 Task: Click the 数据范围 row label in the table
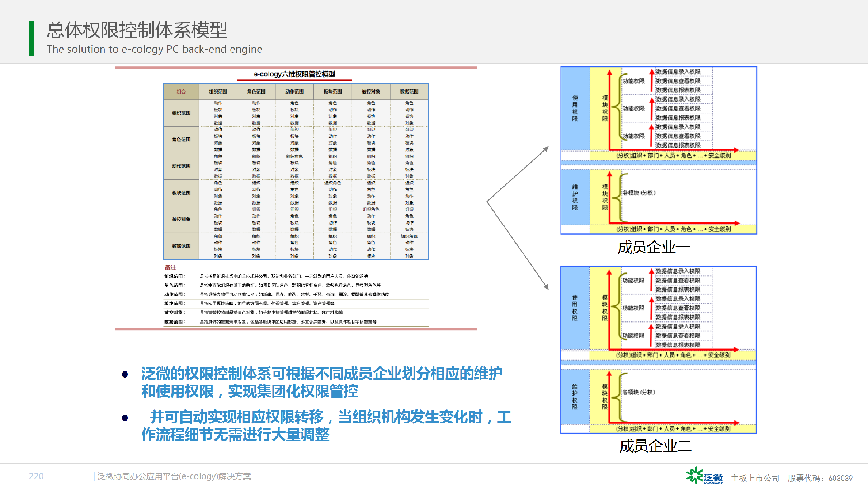click(181, 246)
